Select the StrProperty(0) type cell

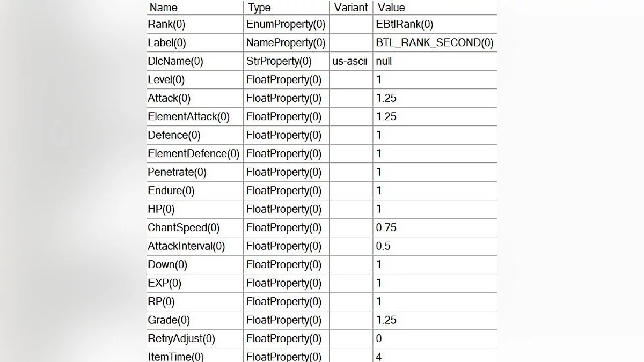pyautogui.click(x=279, y=61)
